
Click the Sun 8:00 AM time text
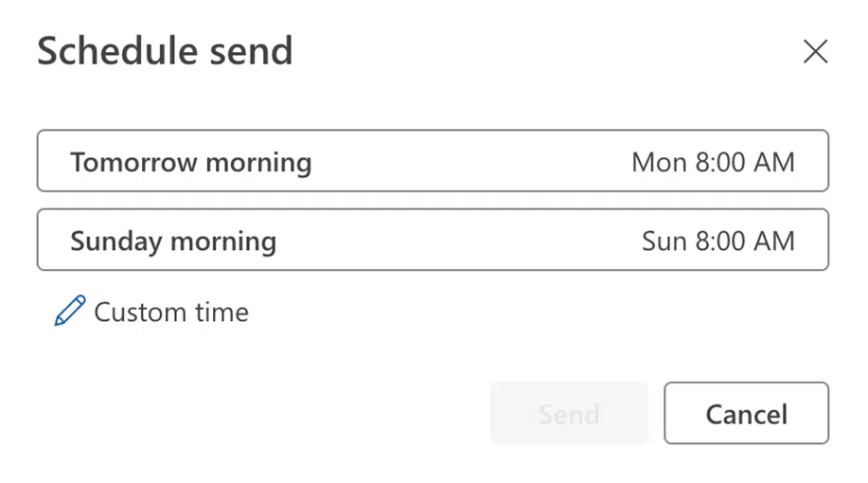pyautogui.click(x=718, y=241)
